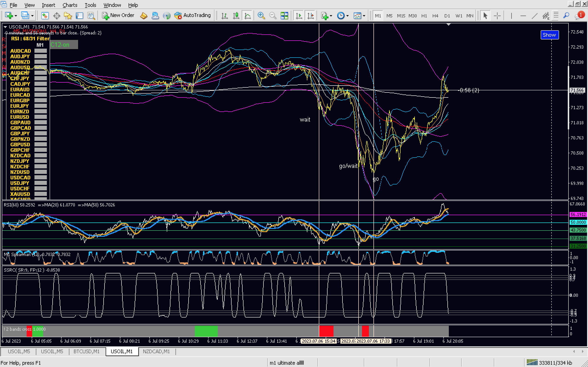Click the Zoom In magnifier icon
The image size is (588, 367).
click(x=261, y=16)
